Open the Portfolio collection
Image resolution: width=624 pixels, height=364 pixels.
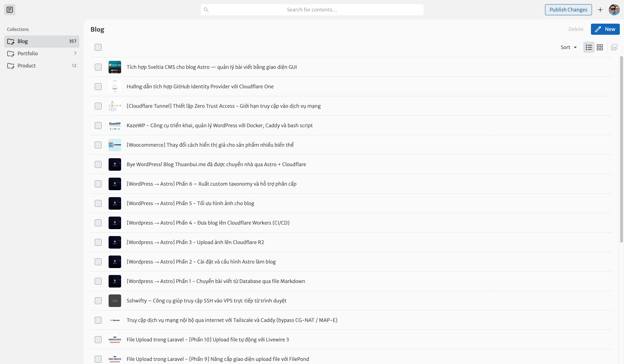click(42, 54)
